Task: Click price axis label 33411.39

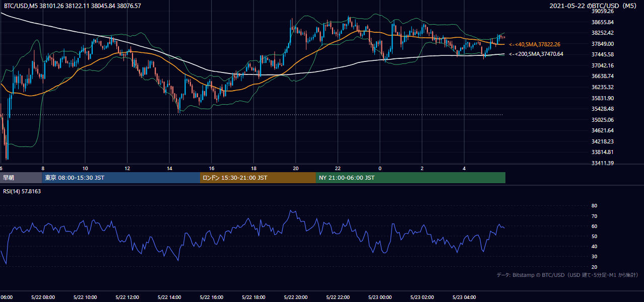Action: pos(603,163)
